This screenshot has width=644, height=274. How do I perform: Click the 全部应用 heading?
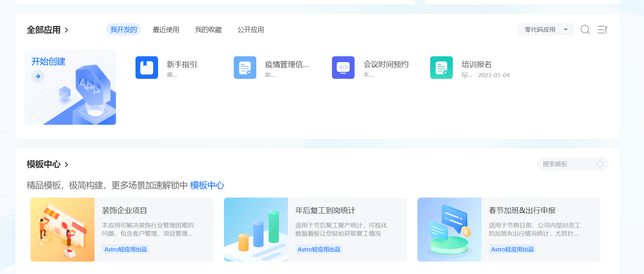[x=44, y=30]
